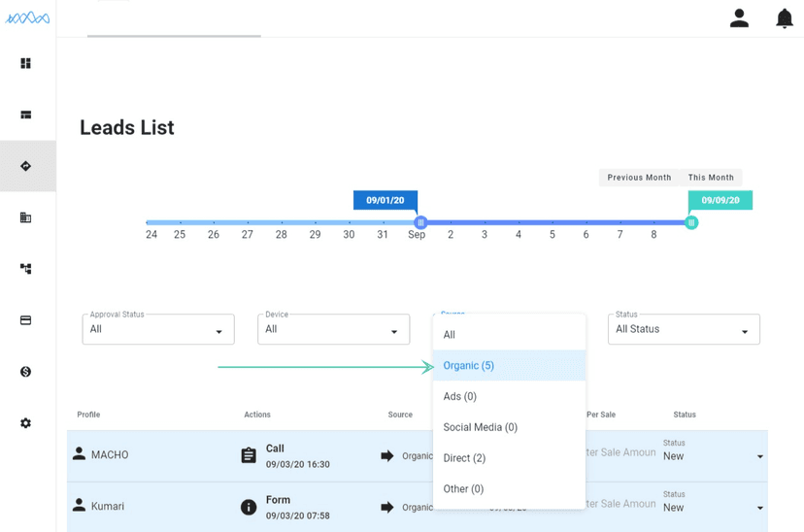The height and width of the screenshot is (532, 804).
Task: Choose Direct (2) in source list
Action: pyautogui.click(x=464, y=458)
